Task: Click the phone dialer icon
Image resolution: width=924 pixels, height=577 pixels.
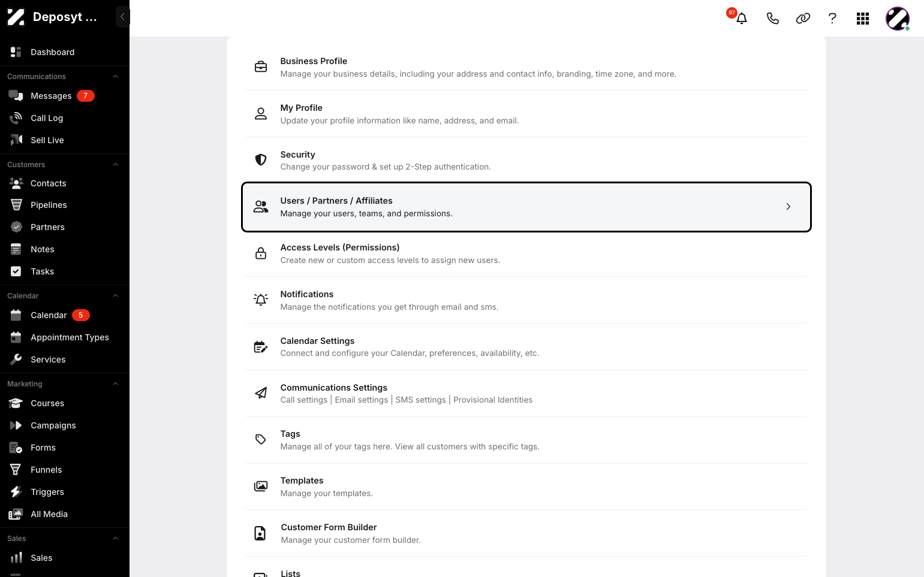Action: 773,19
